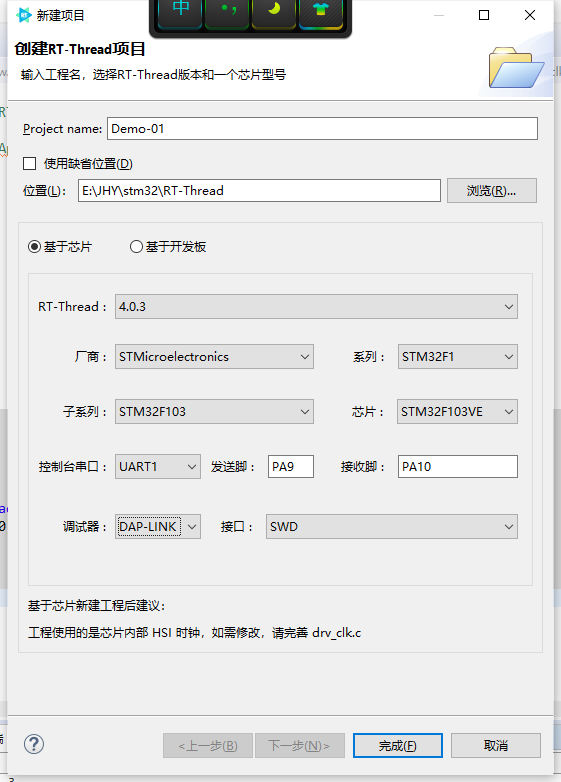The image size is (561, 782).
Task: Click the 发送脚 PA9 input field
Action: tap(291, 466)
